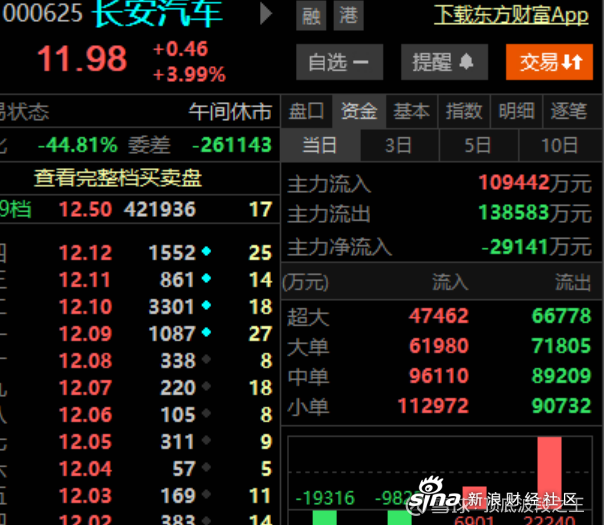
Task: Click the 委差 value -261143
Action: coord(232,145)
